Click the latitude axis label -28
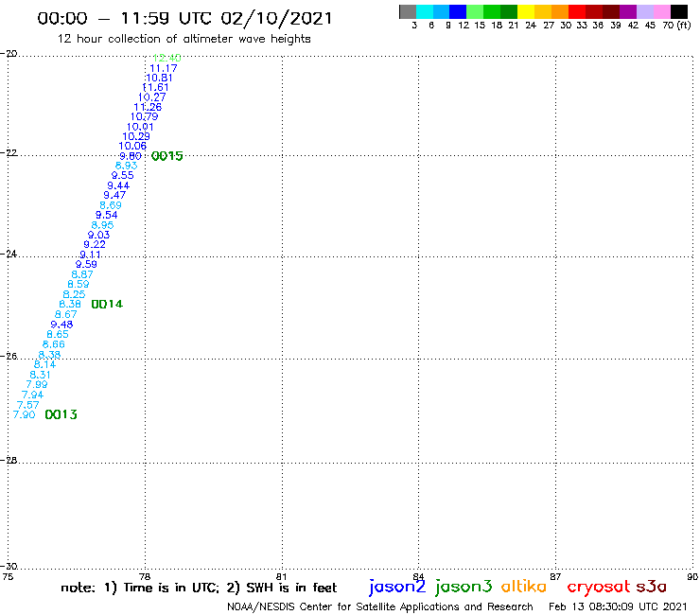This screenshot has width=700, height=615. click(x=9, y=461)
